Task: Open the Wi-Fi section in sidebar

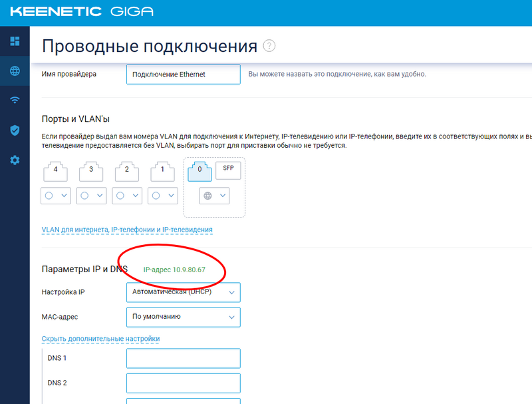Action: coord(15,101)
